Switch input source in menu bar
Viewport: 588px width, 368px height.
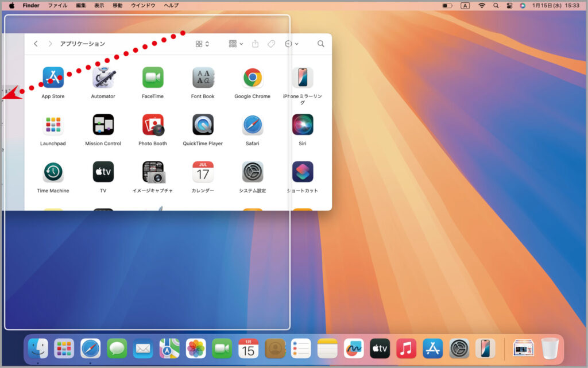pos(465,6)
